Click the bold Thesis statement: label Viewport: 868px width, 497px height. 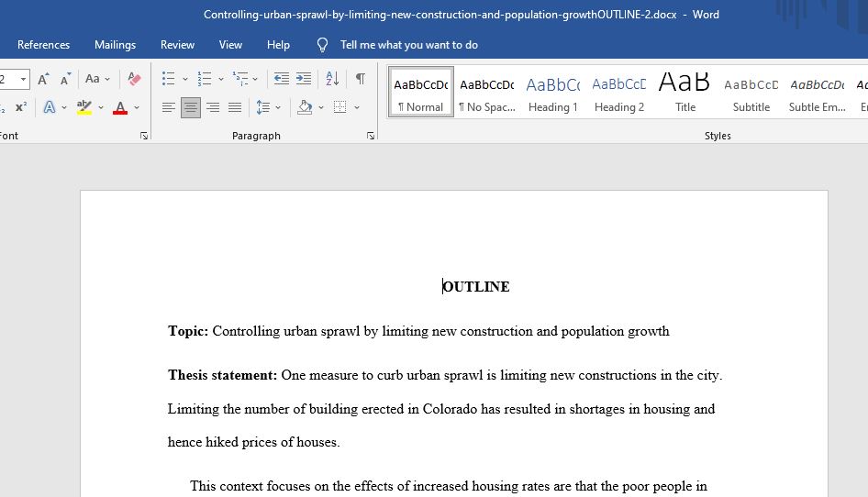[x=223, y=375]
